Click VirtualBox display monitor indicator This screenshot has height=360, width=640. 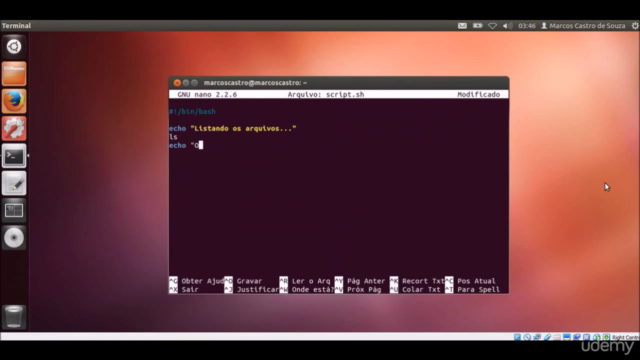coord(567,337)
